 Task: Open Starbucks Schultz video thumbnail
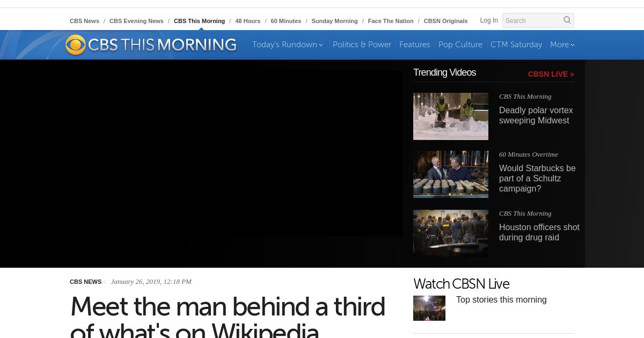pyautogui.click(x=451, y=174)
